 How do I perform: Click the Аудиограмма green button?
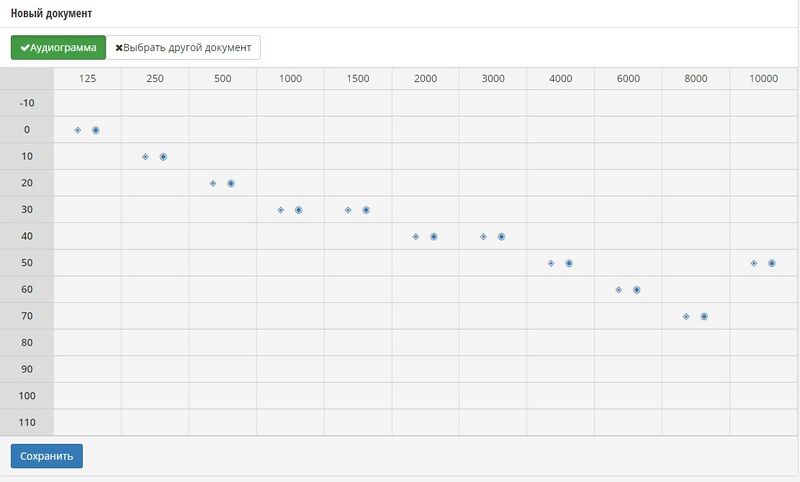coord(58,47)
